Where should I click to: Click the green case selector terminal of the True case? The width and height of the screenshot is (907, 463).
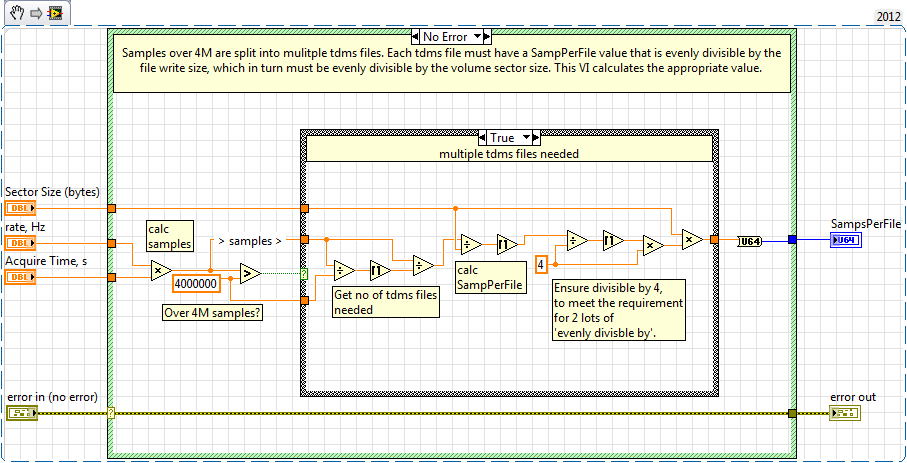tap(304, 274)
